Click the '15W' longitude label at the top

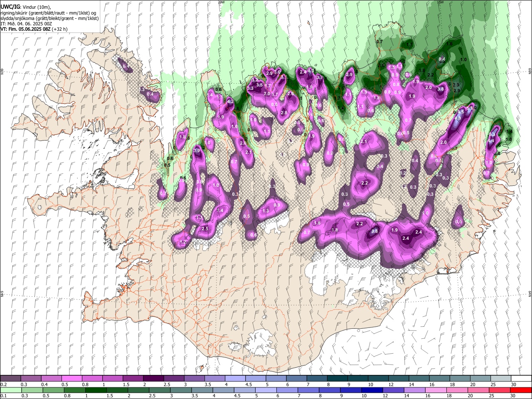[441, 2]
